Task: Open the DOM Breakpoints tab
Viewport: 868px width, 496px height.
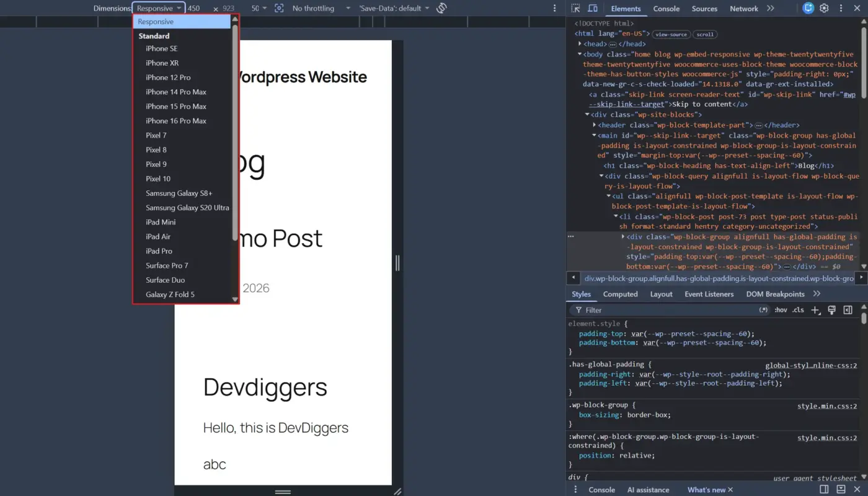Action: point(775,294)
